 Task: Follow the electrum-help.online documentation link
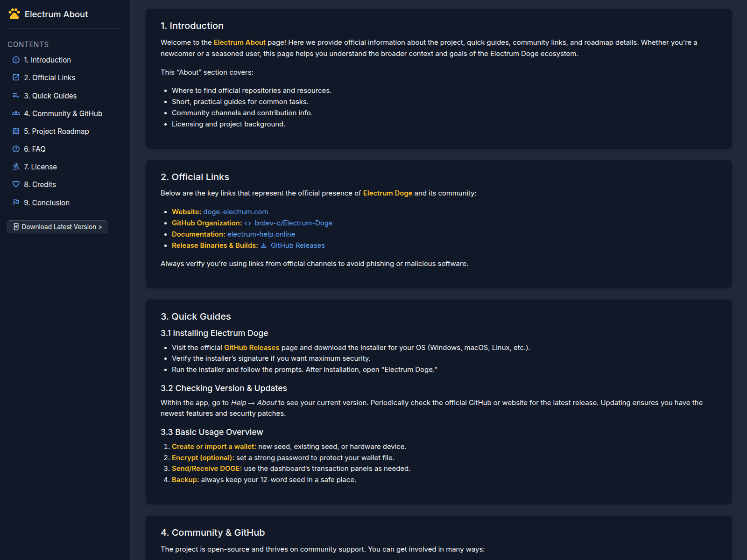[x=261, y=234]
